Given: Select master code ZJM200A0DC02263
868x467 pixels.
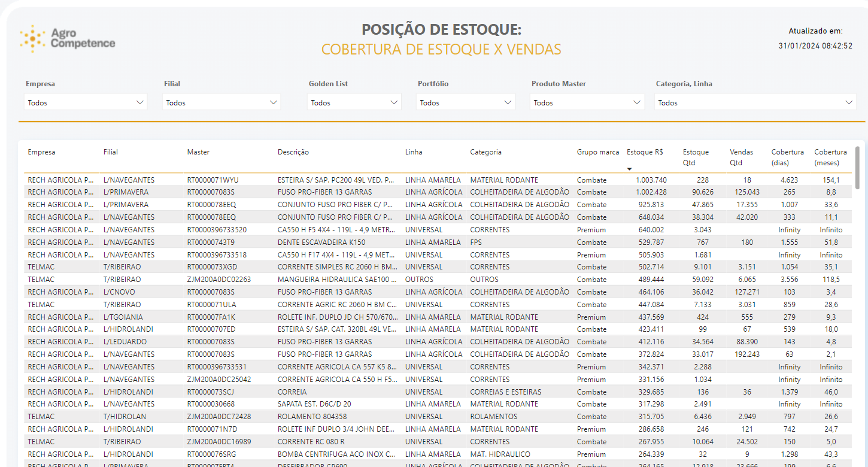Looking at the screenshot, I should (x=219, y=280).
